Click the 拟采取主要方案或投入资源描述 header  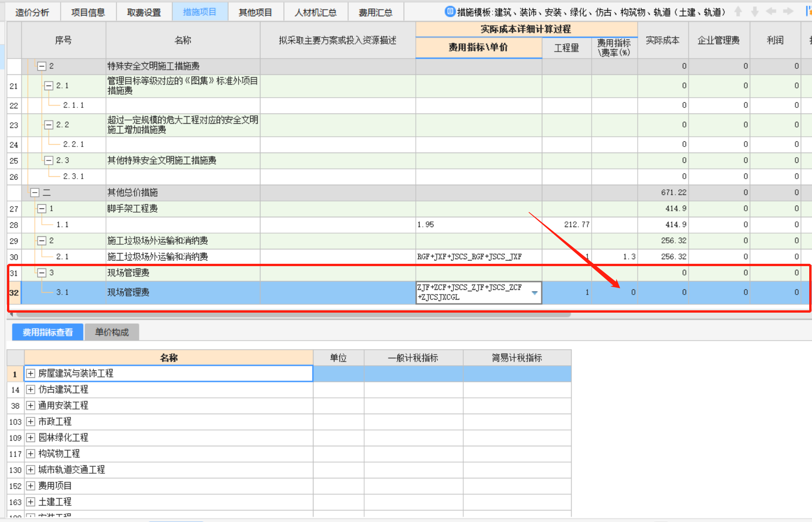click(x=338, y=40)
